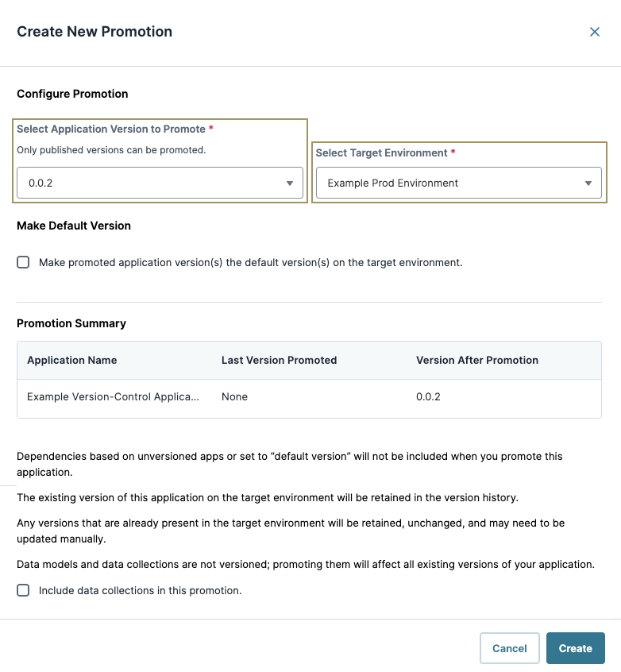Click the 0.0.2 version value in the summary

click(x=427, y=396)
